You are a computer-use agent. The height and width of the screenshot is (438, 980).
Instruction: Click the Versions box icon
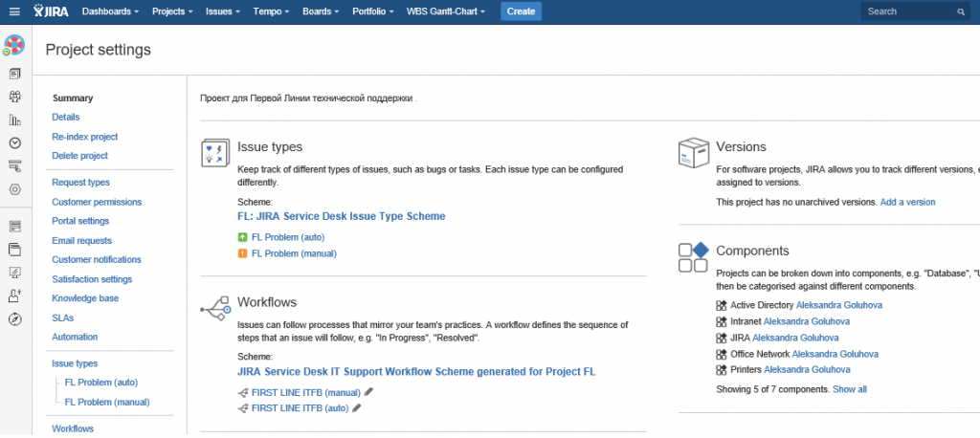click(694, 152)
